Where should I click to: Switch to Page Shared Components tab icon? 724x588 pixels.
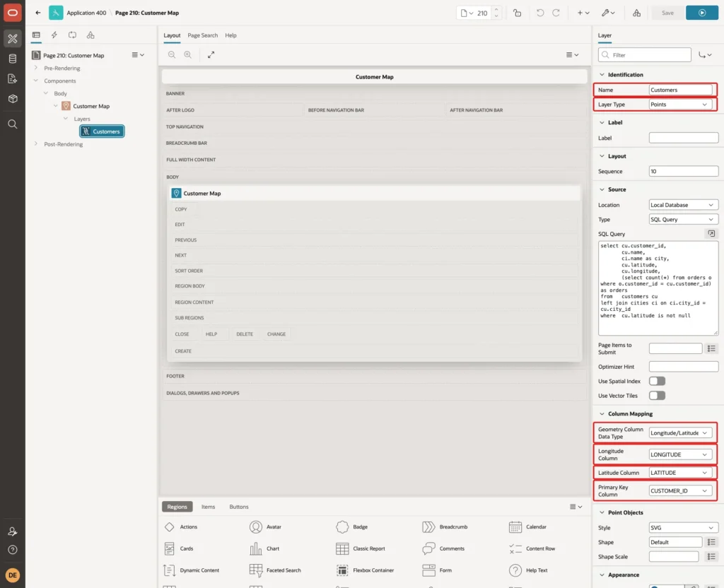point(90,35)
